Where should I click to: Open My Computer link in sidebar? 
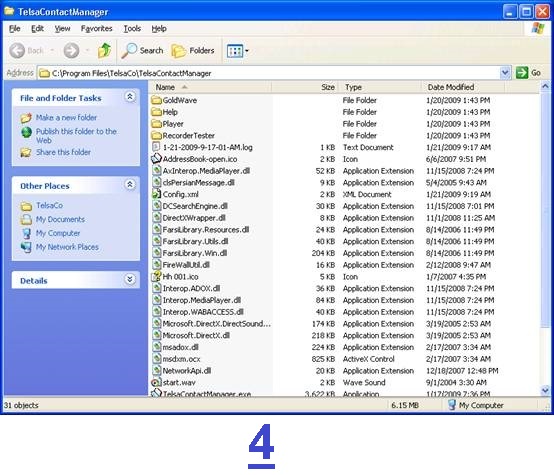(58, 233)
